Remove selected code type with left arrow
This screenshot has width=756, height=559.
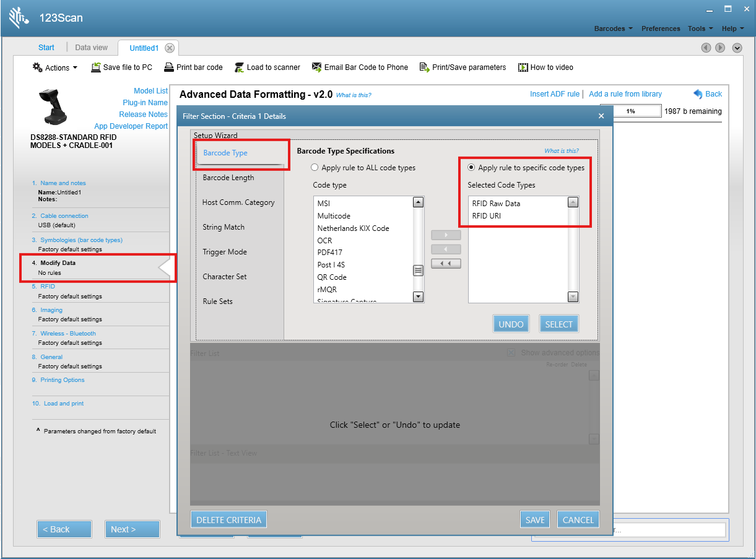[x=446, y=249]
